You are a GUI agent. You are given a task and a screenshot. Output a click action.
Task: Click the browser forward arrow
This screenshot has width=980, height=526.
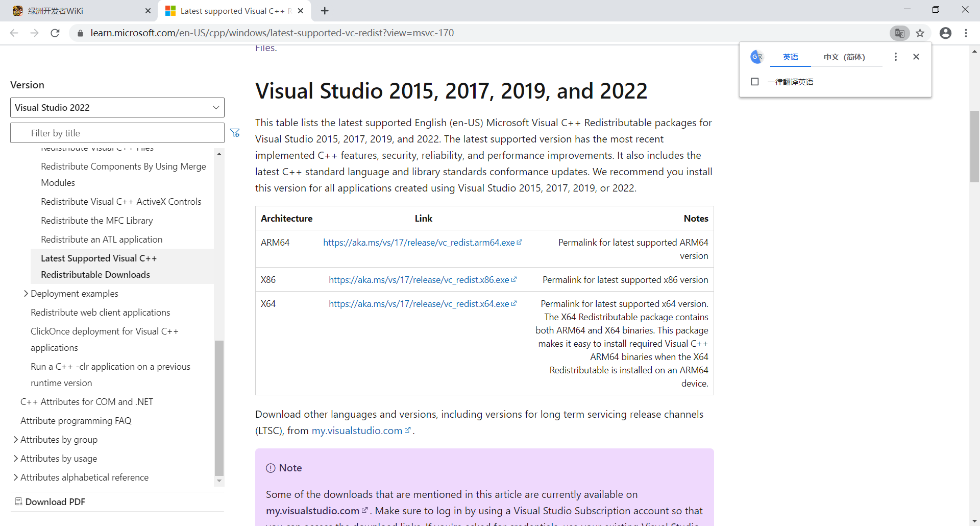[x=35, y=33]
